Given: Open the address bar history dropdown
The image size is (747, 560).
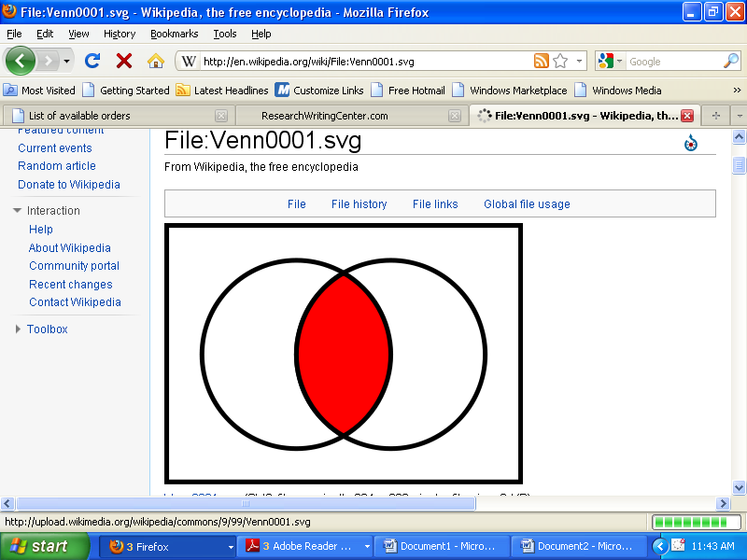Looking at the screenshot, I should coord(580,62).
